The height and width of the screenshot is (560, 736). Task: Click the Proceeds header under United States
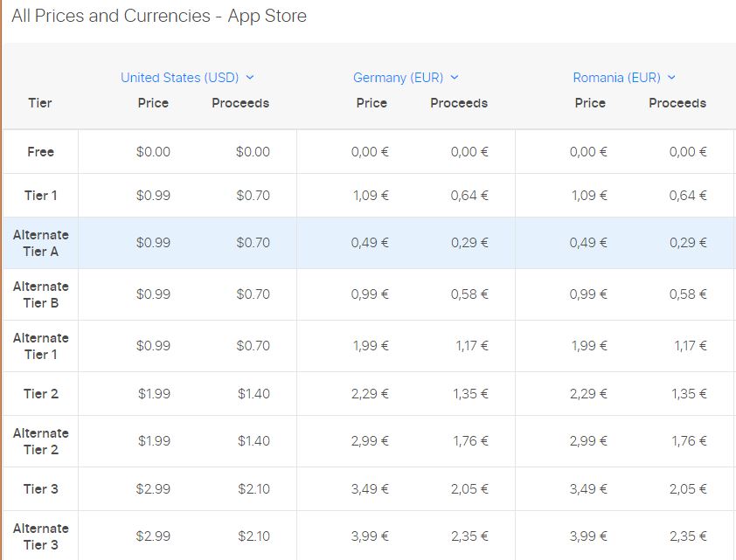click(240, 103)
